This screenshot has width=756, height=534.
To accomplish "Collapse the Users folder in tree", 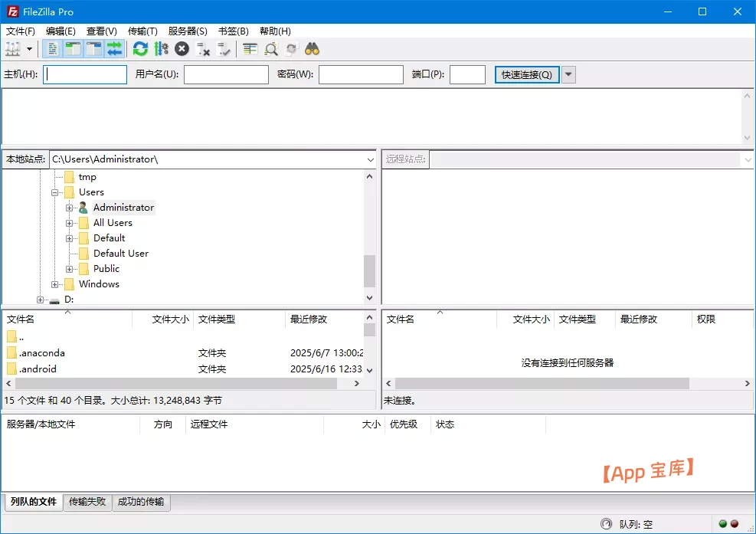I will click(x=55, y=192).
